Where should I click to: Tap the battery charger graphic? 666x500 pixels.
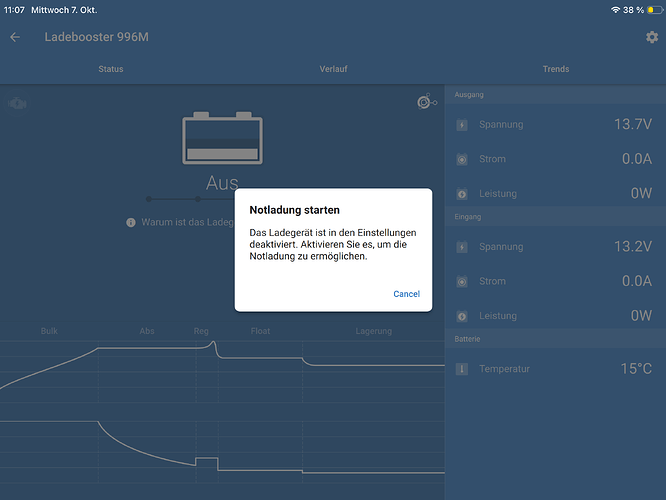coord(222,138)
